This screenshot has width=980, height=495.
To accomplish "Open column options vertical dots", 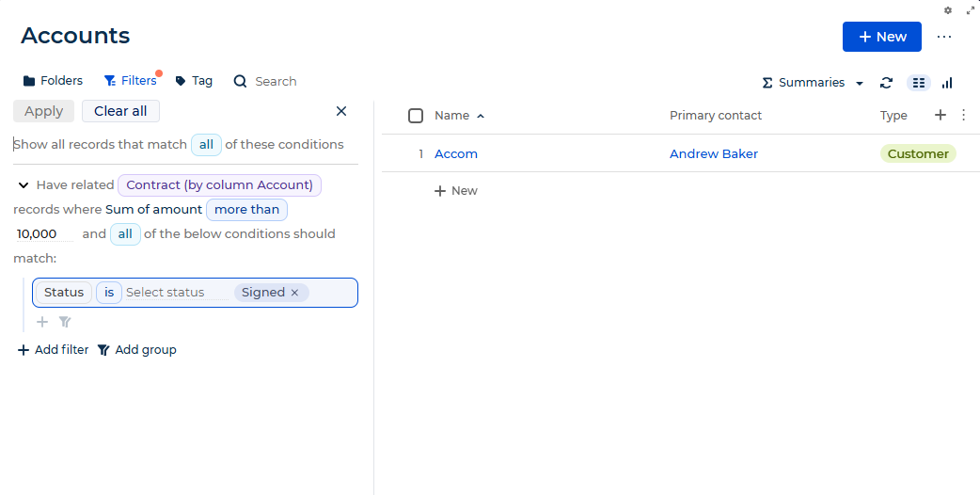I will pyautogui.click(x=963, y=115).
